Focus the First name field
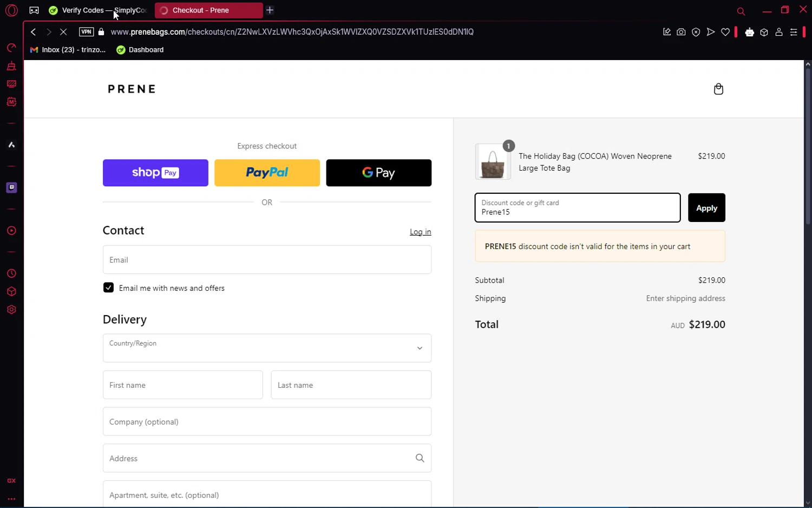The width and height of the screenshot is (812, 508). [183, 385]
